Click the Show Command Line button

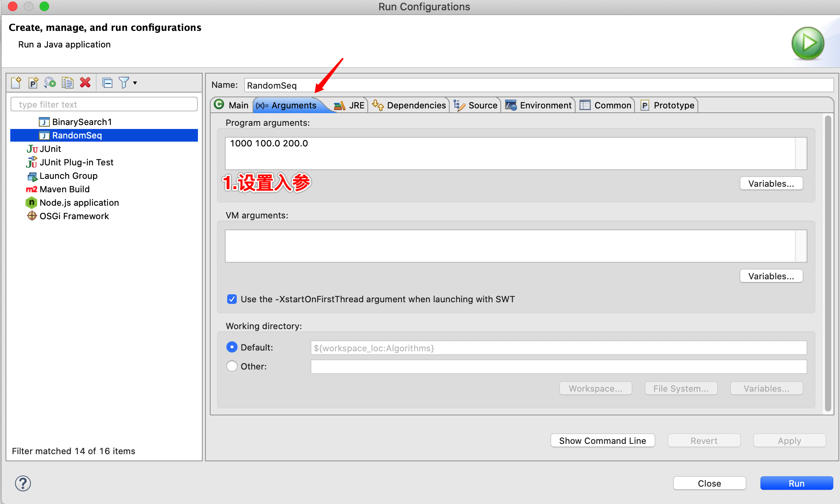pos(602,441)
